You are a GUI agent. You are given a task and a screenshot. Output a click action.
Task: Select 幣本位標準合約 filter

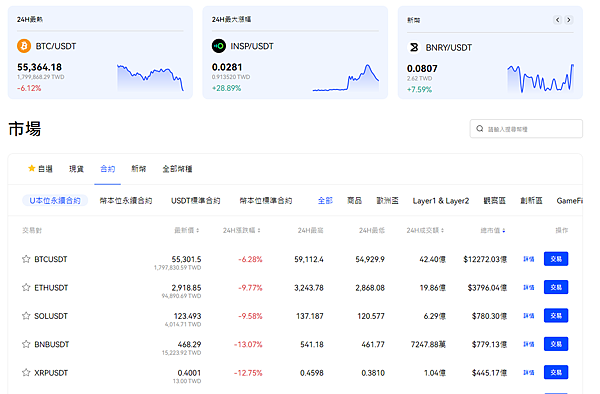pos(266,200)
